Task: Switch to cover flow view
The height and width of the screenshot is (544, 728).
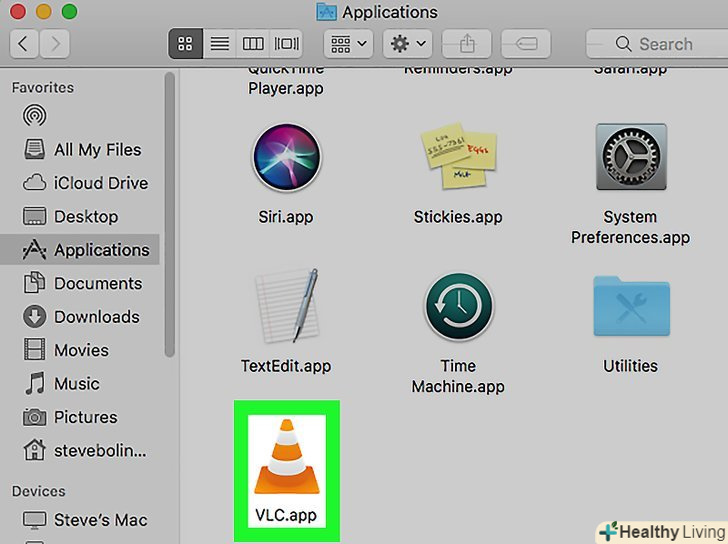Action: [x=286, y=44]
